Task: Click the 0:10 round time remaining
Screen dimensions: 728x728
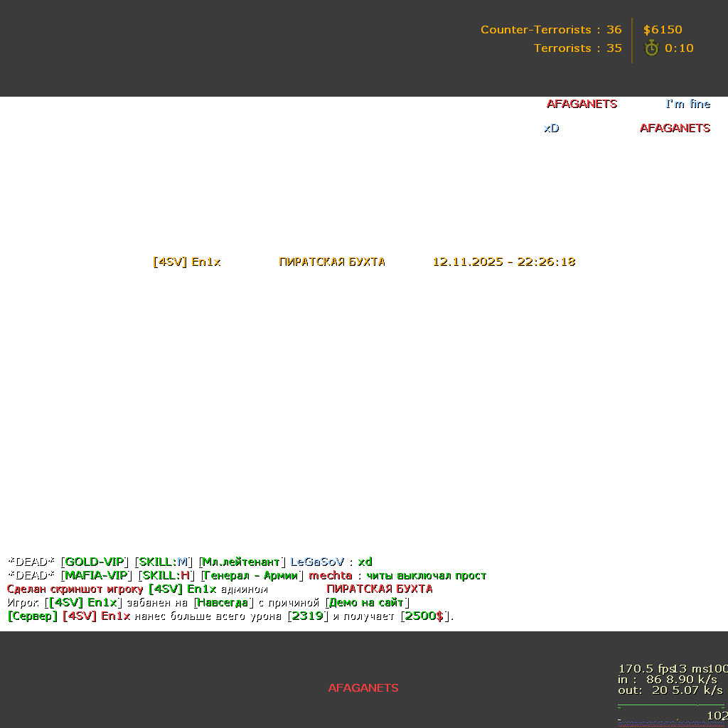Action: tap(679, 48)
